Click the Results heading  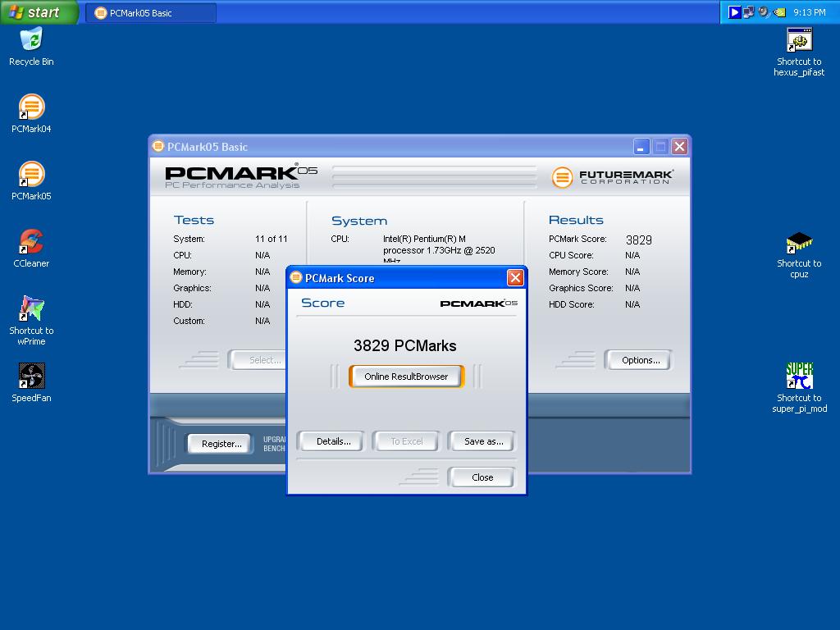click(576, 220)
